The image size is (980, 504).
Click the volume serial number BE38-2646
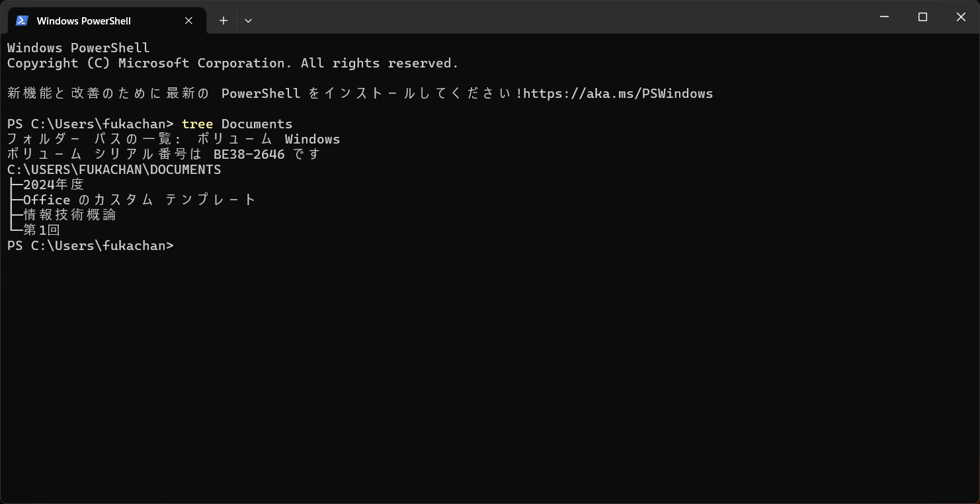[249, 154]
